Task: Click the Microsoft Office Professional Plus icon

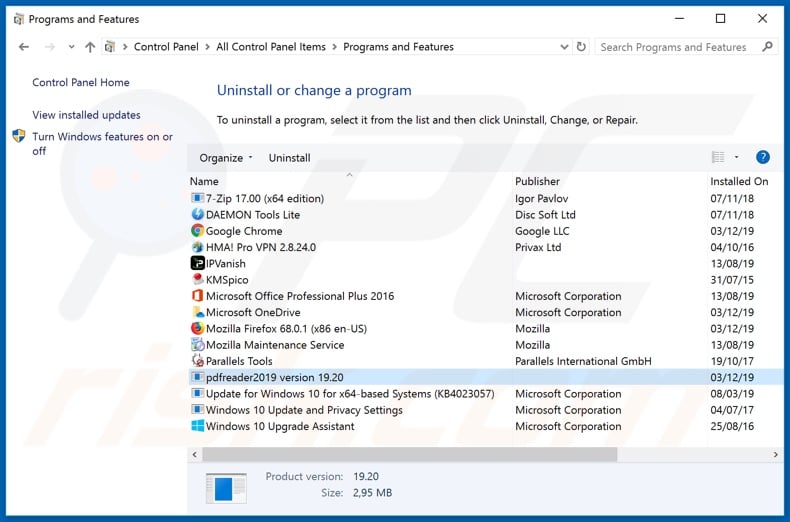Action: click(x=198, y=296)
